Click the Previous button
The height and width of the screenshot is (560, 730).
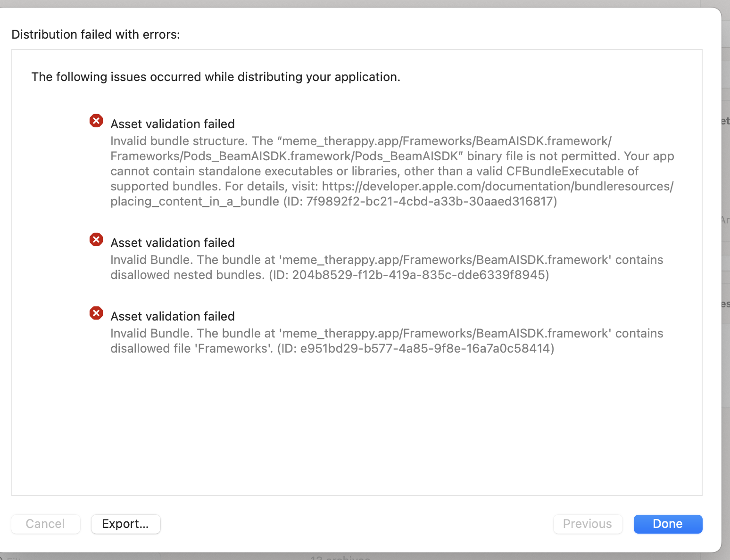click(x=587, y=524)
